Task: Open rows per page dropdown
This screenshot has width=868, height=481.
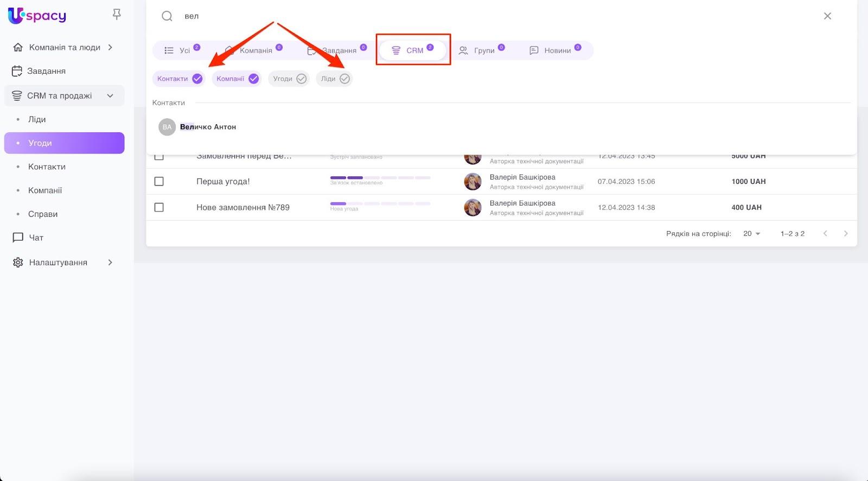Action: click(752, 234)
